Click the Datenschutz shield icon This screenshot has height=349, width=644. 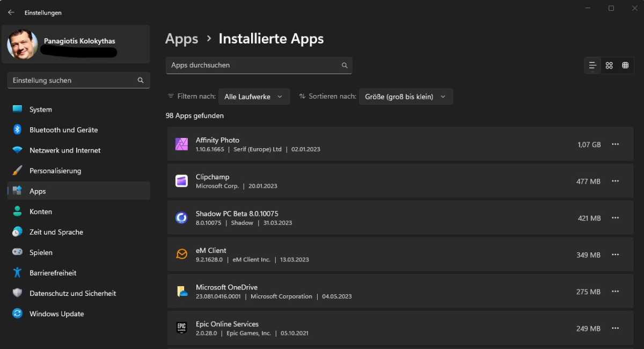(x=17, y=293)
